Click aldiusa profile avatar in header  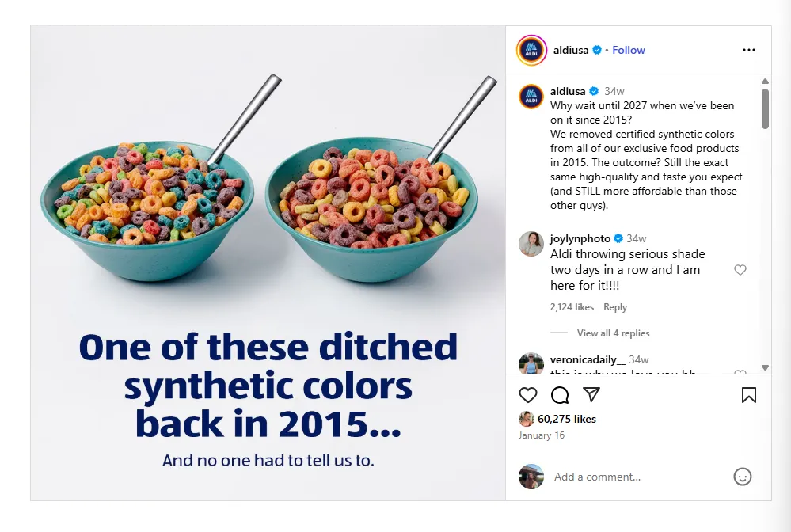point(531,50)
